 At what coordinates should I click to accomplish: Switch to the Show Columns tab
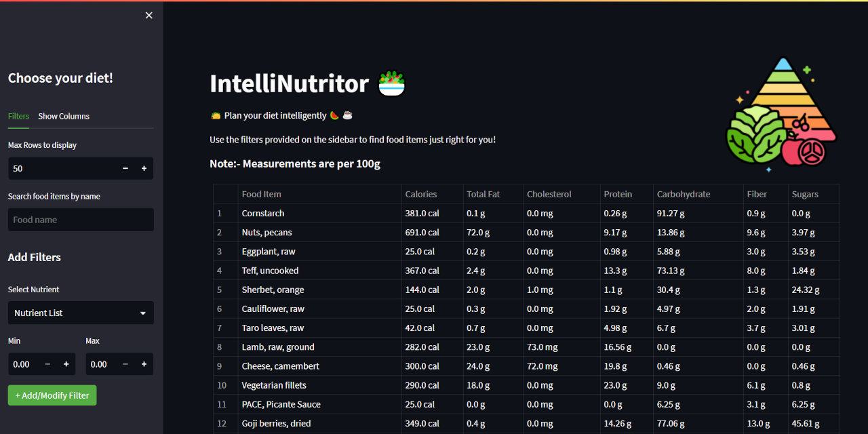64,116
